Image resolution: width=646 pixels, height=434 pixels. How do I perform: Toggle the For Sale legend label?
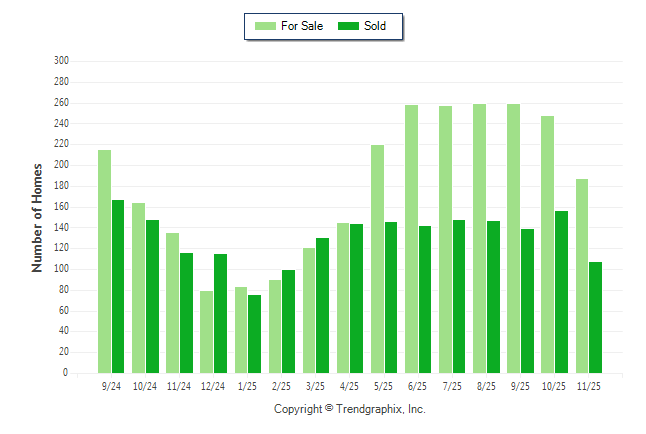(x=302, y=26)
